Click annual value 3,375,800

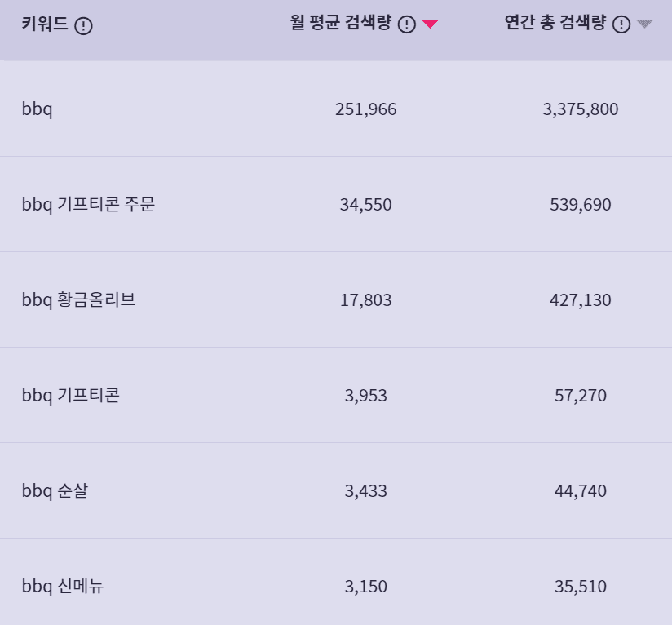click(x=581, y=109)
